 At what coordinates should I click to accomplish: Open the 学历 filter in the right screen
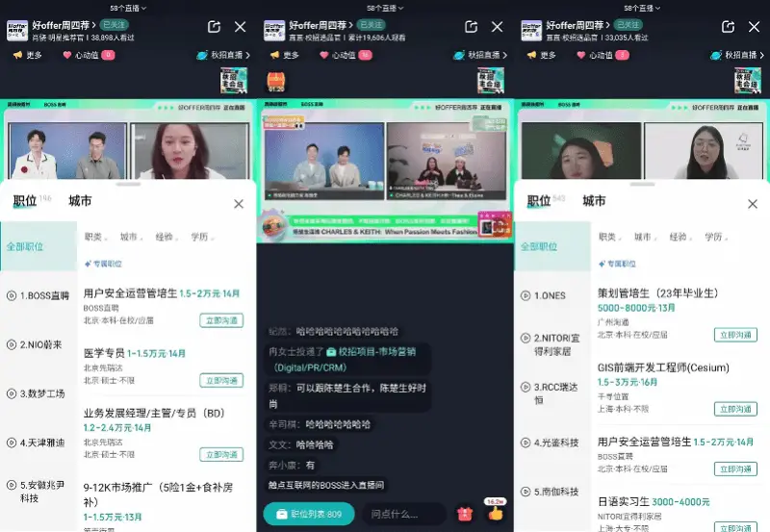(715, 237)
